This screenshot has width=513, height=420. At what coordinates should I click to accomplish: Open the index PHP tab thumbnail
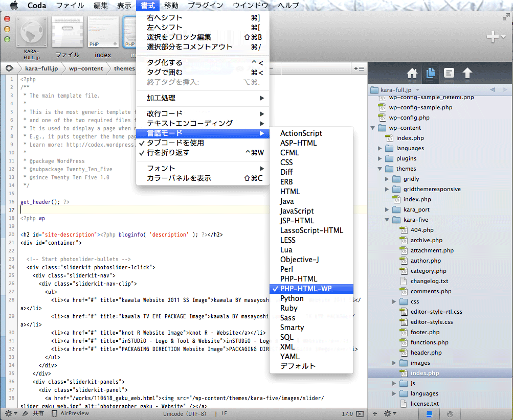point(103,32)
